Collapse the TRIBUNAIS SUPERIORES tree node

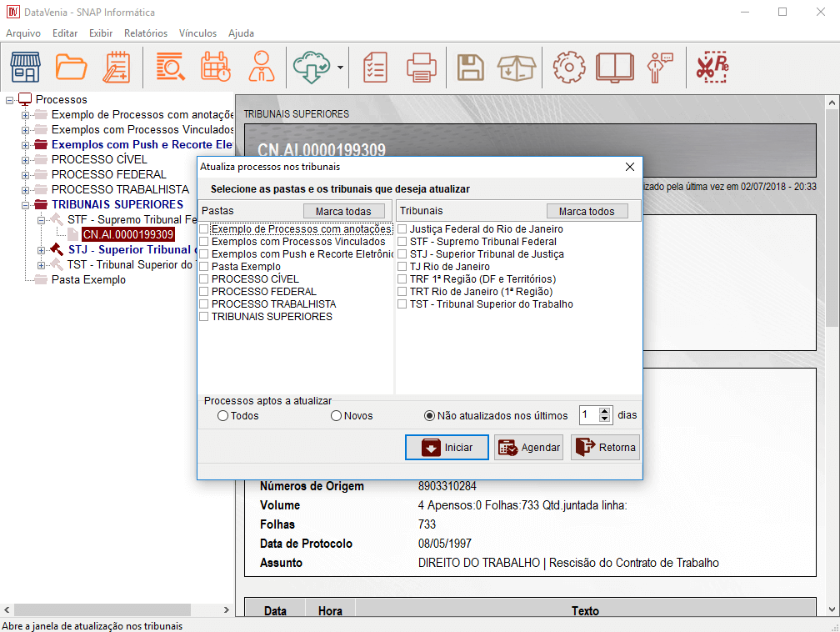pos(25,205)
